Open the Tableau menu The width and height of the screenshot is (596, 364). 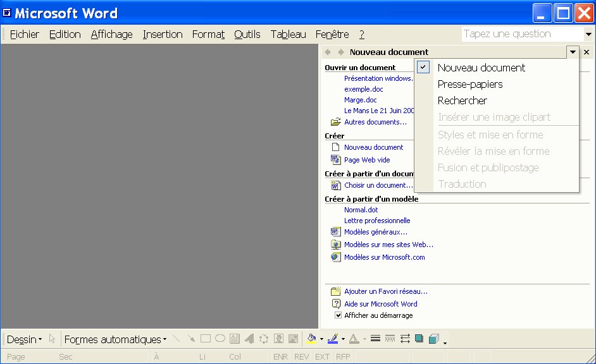click(288, 34)
